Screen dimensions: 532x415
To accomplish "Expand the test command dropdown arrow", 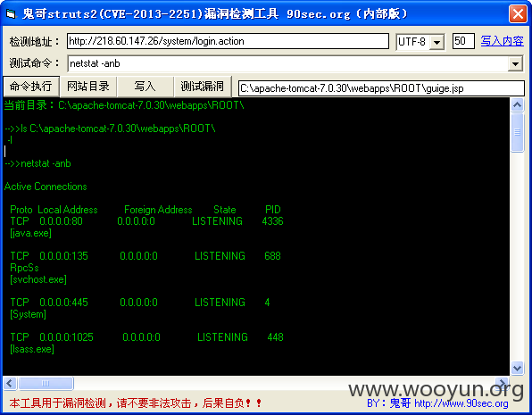I will 515,63.
